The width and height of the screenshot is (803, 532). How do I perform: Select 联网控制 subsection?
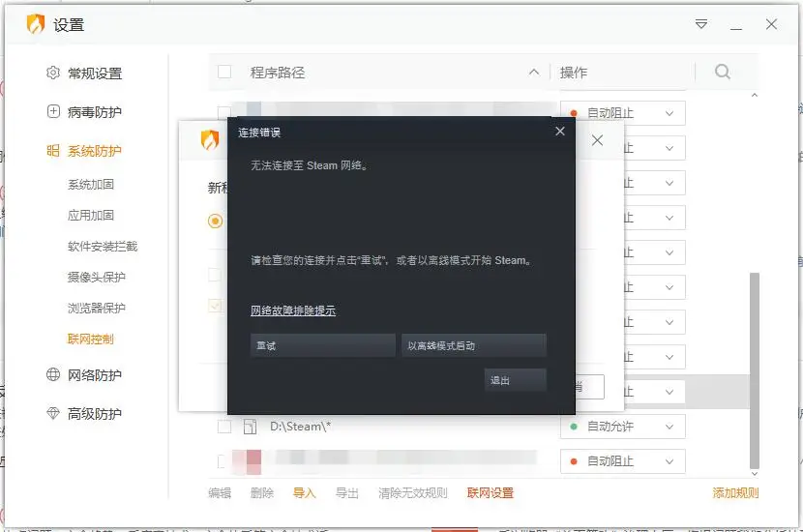pos(91,339)
